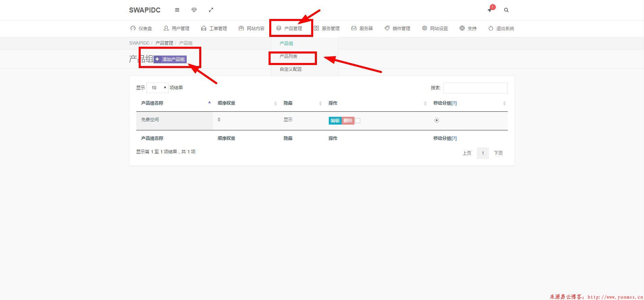Click 产品管理 in the breadcrumb

(x=164, y=43)
